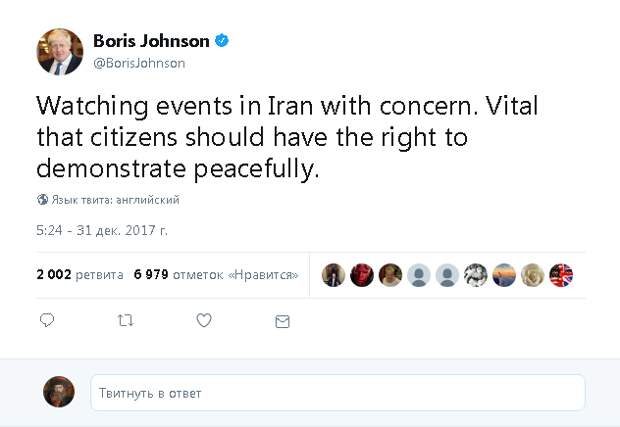Send tweet via direct message envelope icon

282,321
